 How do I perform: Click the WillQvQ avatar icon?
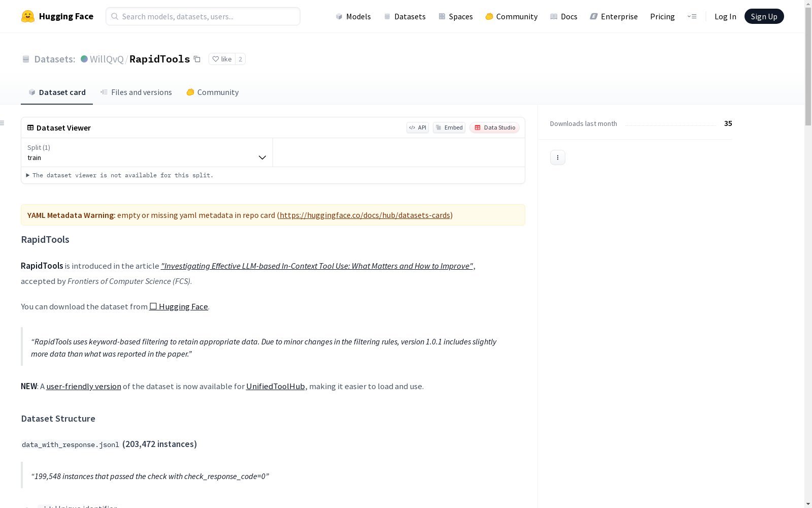(84, 59)
